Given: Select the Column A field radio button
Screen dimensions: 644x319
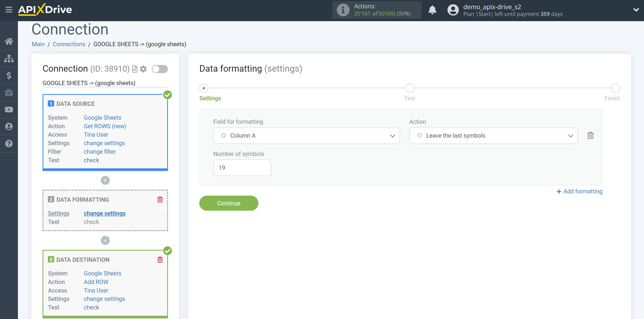Looking at the screenshot, I should (223, 136).
